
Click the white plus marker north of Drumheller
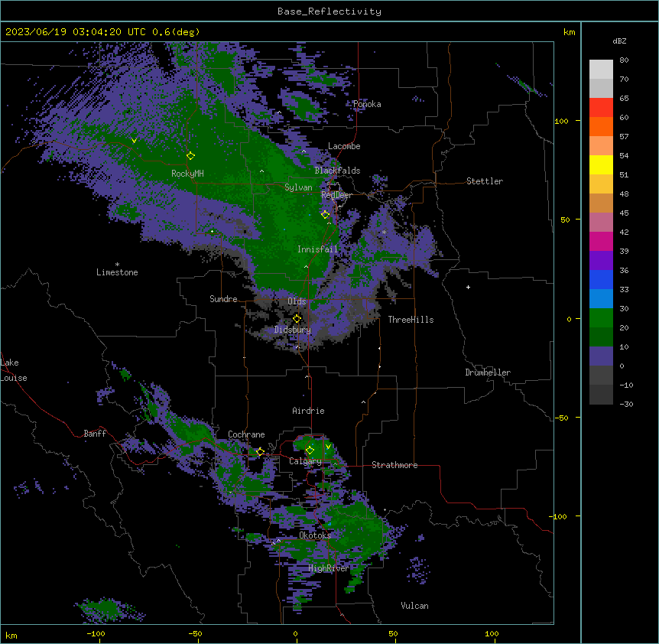[x=468, y=287]
